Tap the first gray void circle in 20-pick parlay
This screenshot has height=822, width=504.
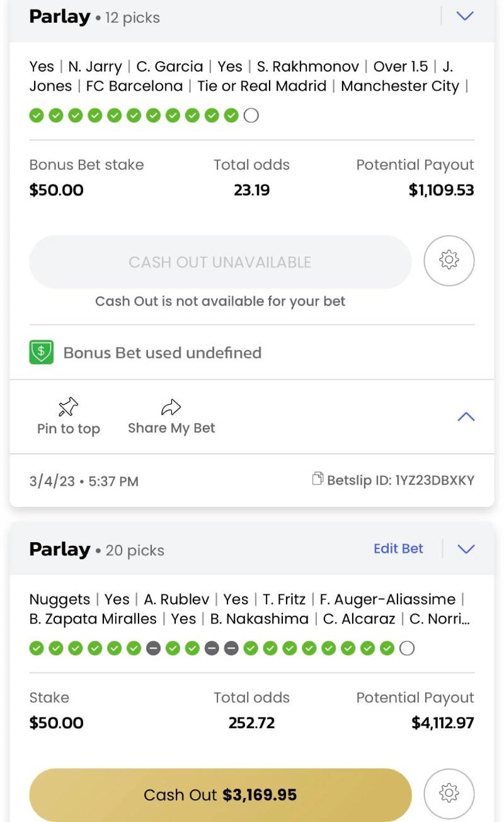[153, 648]
